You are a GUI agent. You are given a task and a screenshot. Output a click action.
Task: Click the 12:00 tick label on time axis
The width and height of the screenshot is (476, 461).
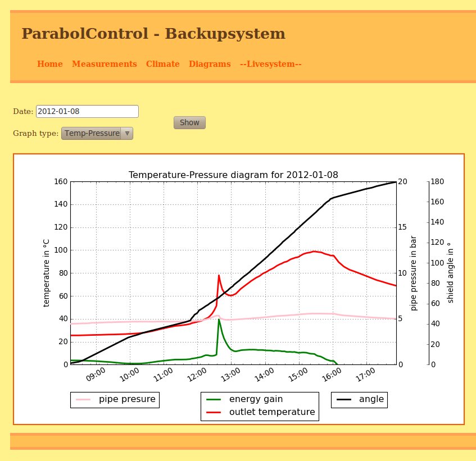197,375
